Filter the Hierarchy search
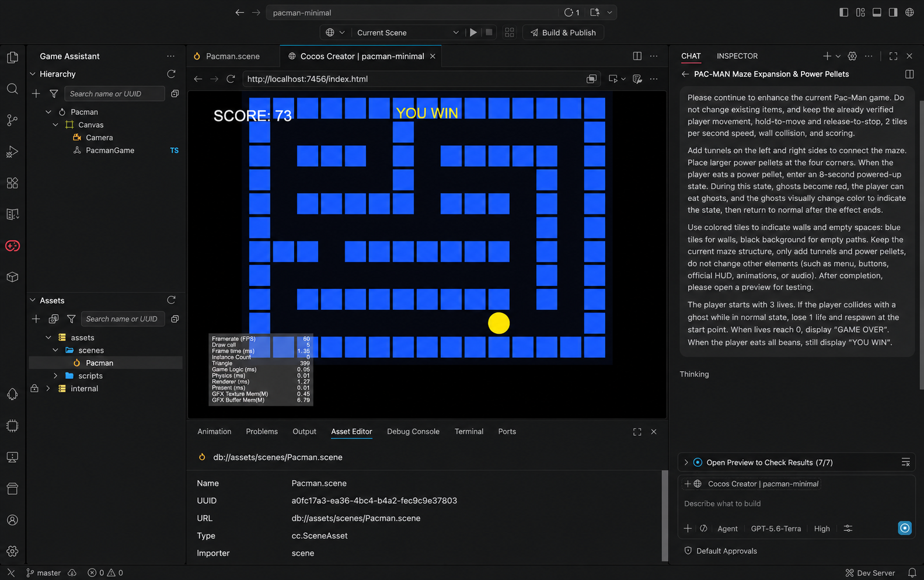The width and height of the screenshot is (924, 580). [x=54, y=94]
